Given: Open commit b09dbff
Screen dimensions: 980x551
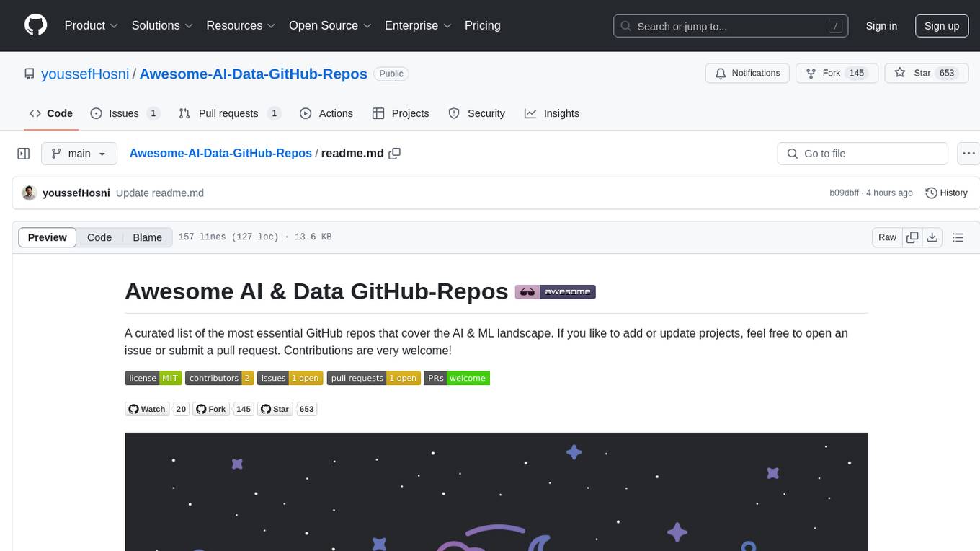Looking at the screenshot, I should pyautogui.click(x=844, y=193).
